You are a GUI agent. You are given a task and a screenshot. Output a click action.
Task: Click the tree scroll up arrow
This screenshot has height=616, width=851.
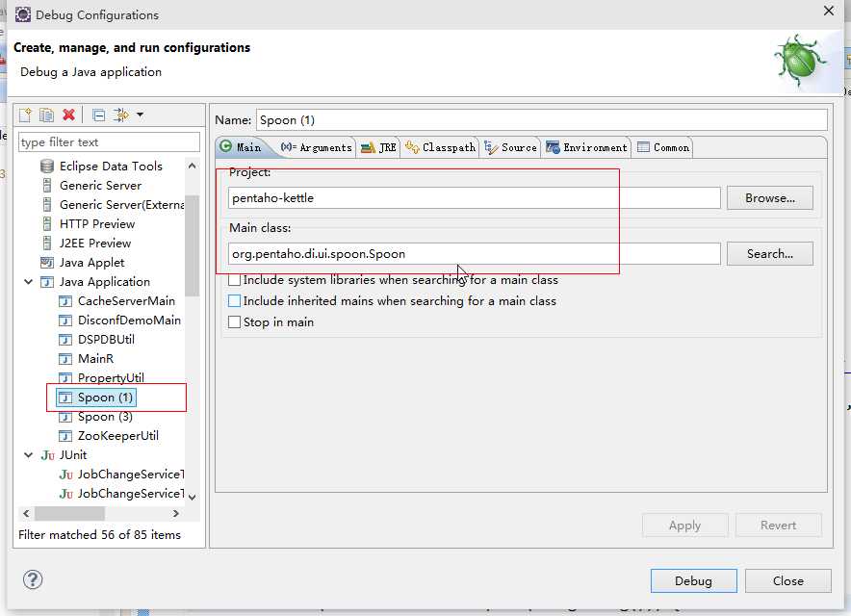point(193,167)
